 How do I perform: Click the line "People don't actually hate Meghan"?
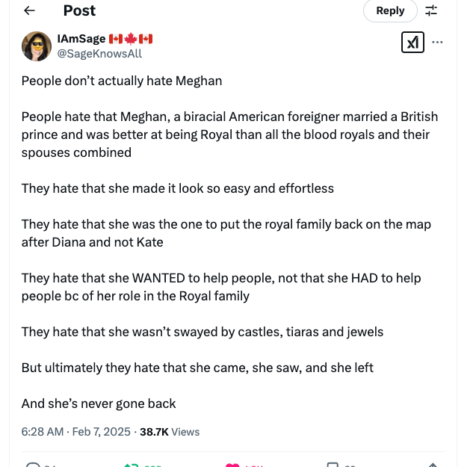pos(122,81)
